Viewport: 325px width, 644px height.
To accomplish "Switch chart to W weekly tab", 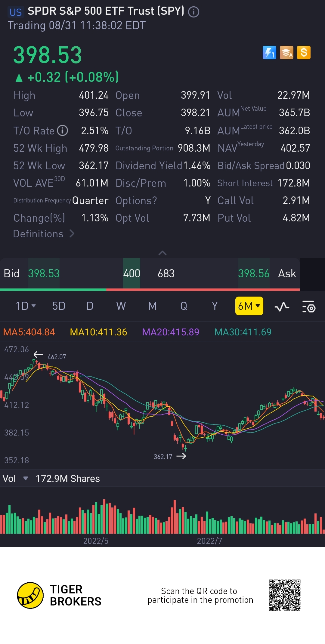I will [121, 306].
